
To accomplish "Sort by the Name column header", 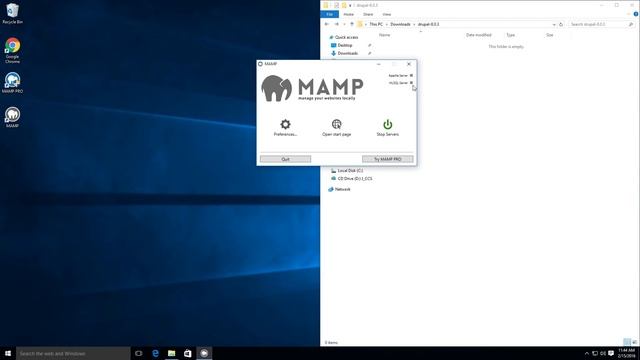I will point(384,35).
